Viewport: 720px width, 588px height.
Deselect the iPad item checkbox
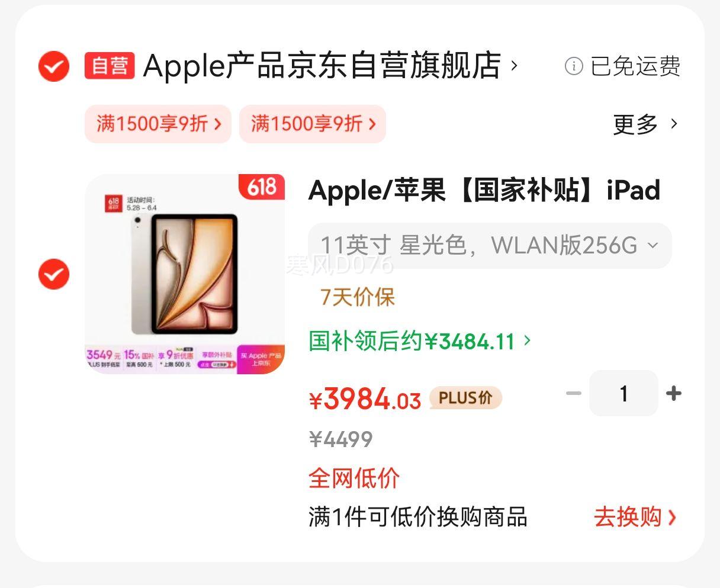point(54,274)
